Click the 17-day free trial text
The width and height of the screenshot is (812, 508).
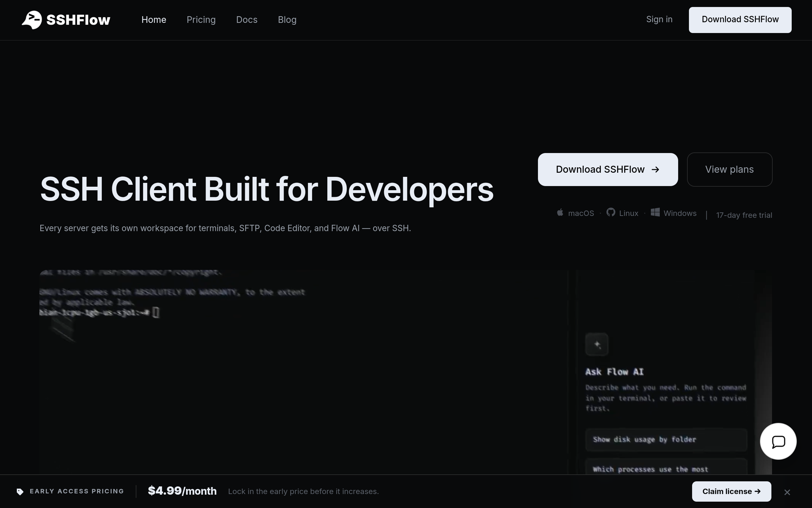tap(744, 215)
